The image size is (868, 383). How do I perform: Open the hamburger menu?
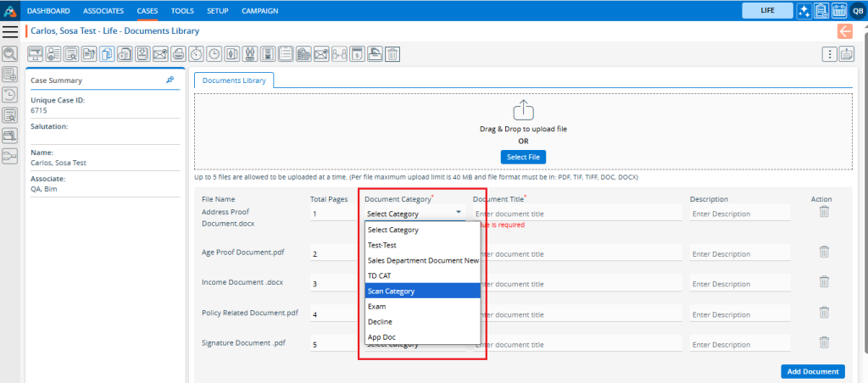coord(10,31)
